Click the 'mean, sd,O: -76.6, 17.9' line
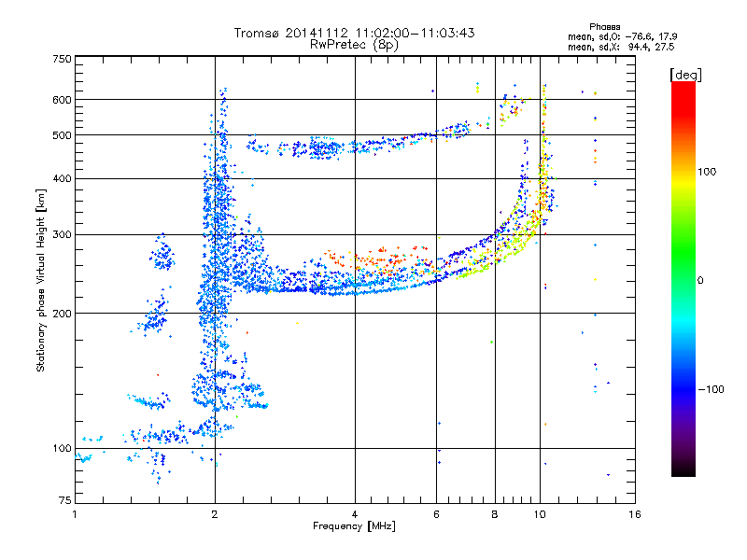 pos(622,36)
